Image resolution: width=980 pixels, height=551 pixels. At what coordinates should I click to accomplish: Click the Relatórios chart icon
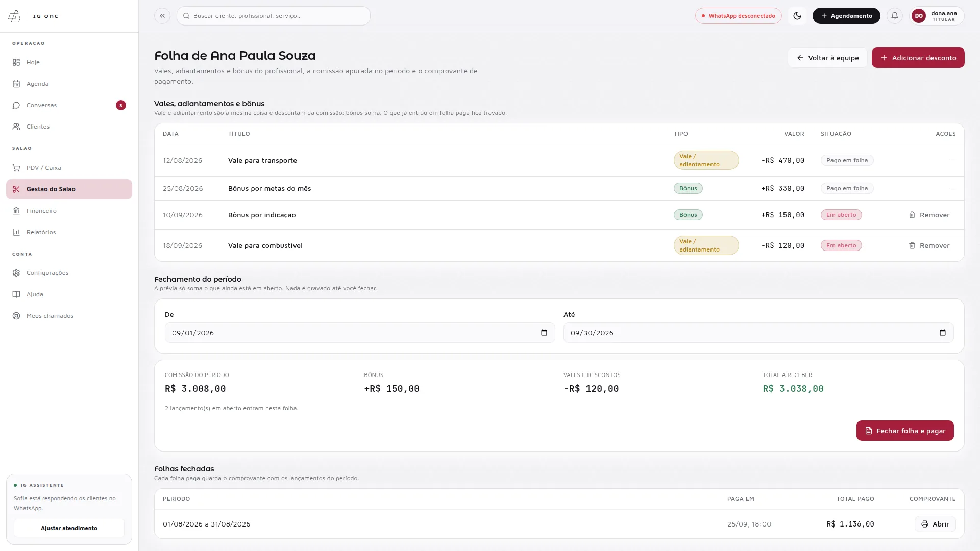point(16,232)
